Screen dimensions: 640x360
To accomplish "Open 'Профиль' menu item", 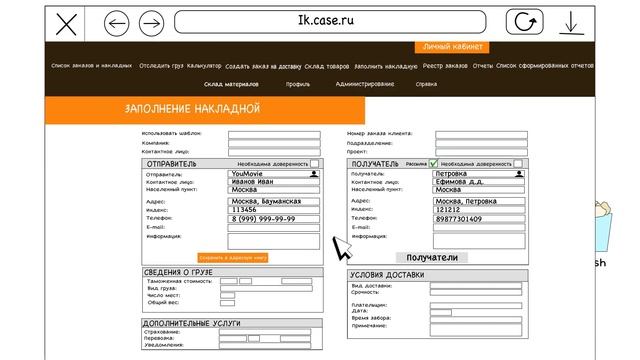I will (x=298, y=84).
